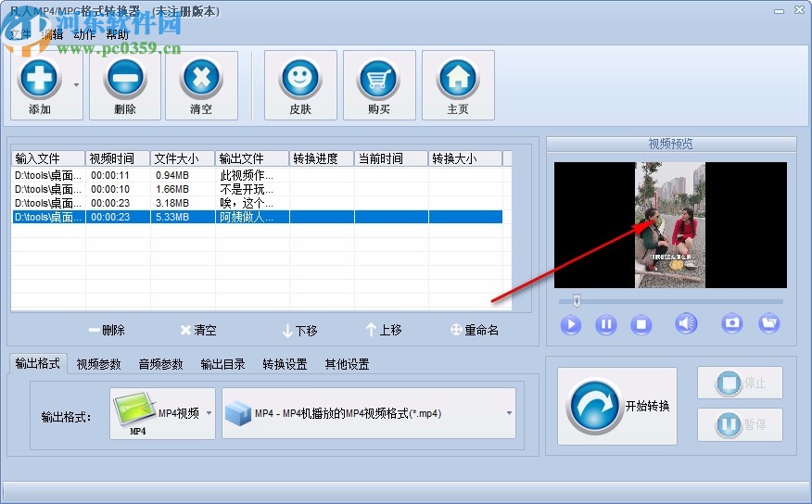Click 重命名 to rename the output file
The height and width of the screenshot is (504, 812).
tap(474, 330)
